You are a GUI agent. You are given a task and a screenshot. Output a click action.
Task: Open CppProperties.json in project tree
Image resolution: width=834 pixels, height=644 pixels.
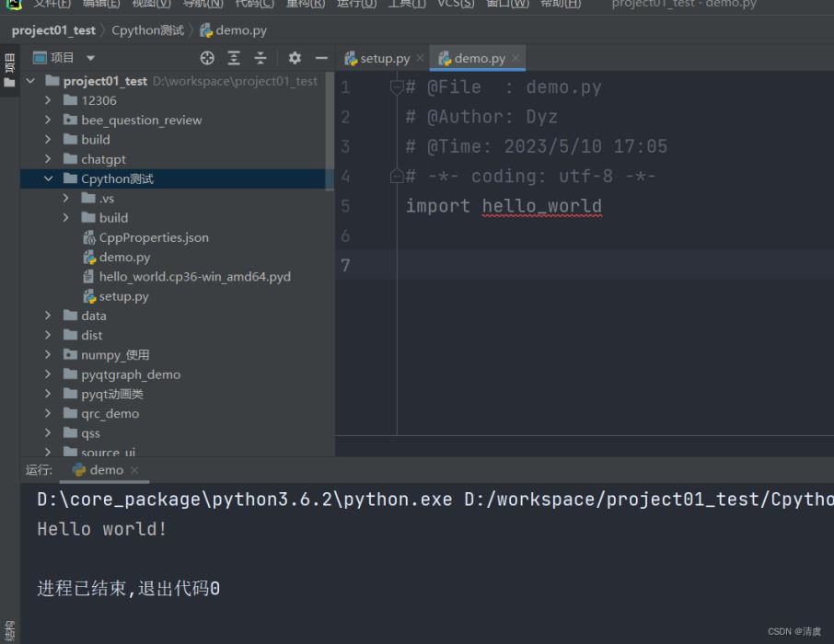[x=153, y=237]
